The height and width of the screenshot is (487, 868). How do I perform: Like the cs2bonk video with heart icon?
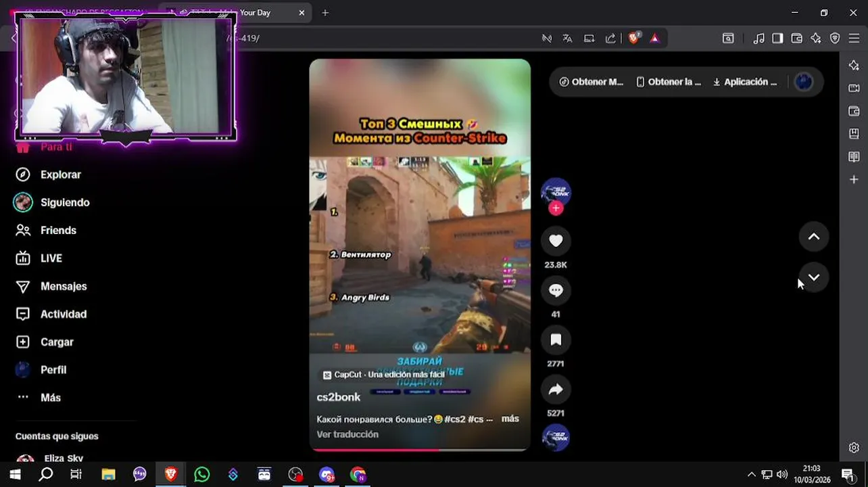[556, 241]
